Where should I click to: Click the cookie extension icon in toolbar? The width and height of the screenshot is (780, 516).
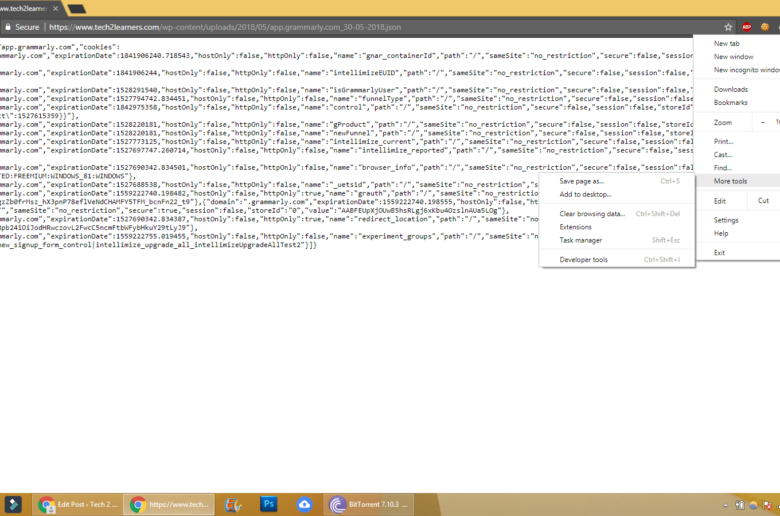[x=765, y=27]
